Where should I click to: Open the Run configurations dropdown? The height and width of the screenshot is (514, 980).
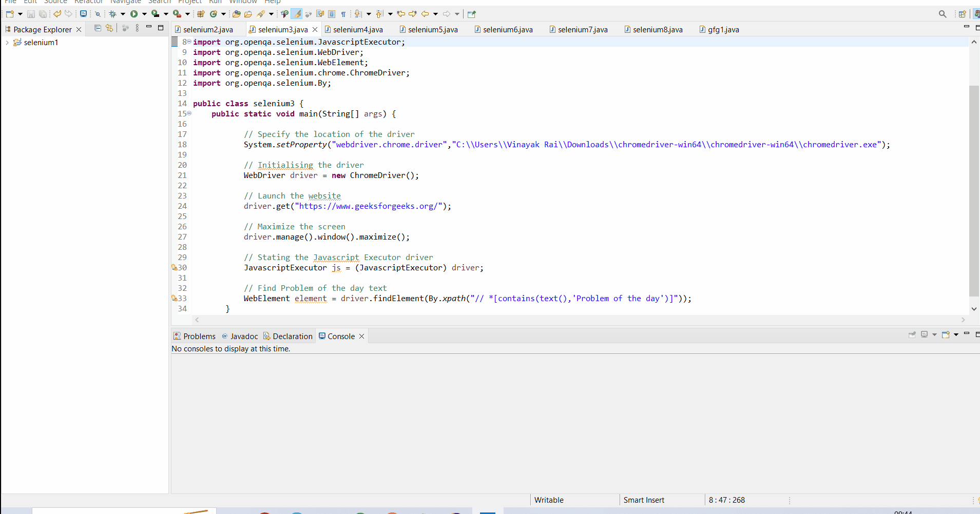click(x=145, y=14)
